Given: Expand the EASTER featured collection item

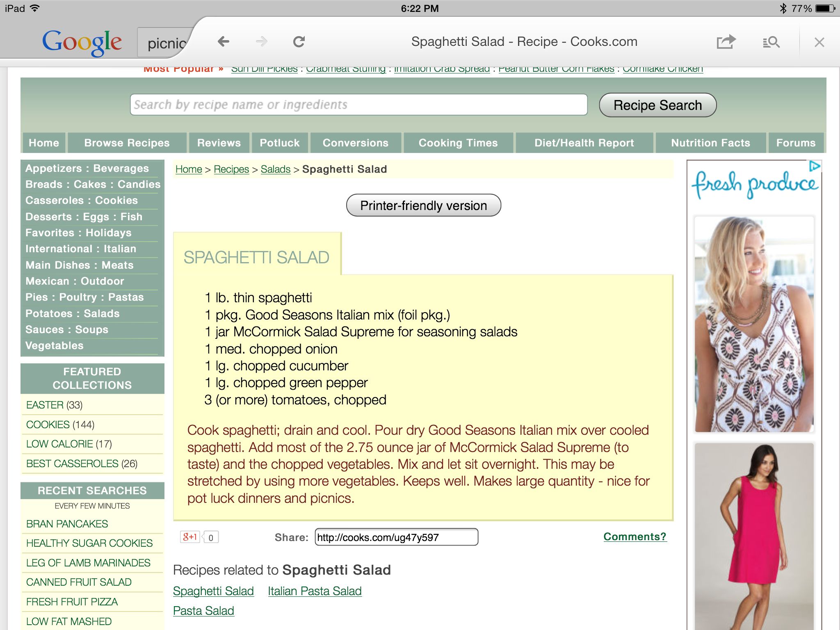Looking at the screenshot, I should (x=46, y=404).
